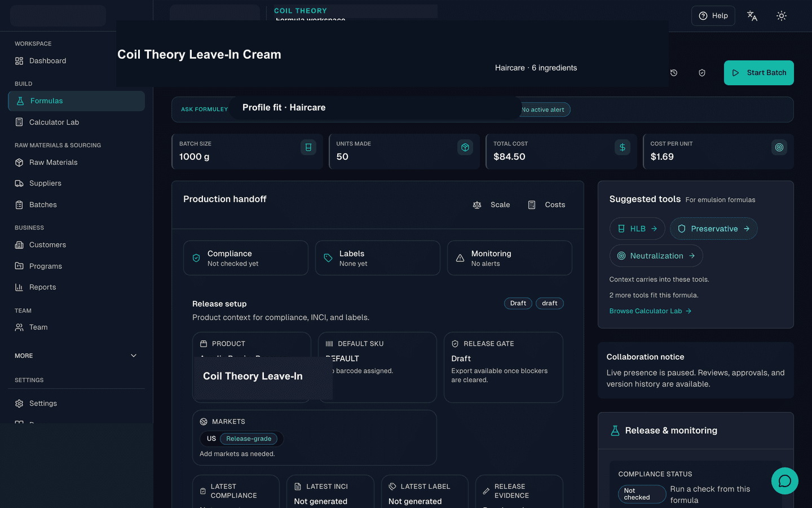The width and height of the screenshot is (812, 508).
Task: Open Settings in the sidebar
Action: (76, 404)
